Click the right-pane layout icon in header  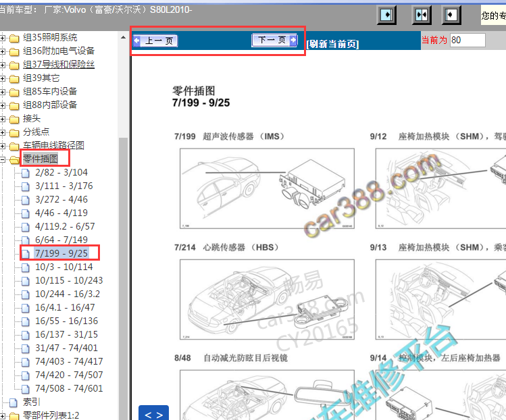pos(451,15)
